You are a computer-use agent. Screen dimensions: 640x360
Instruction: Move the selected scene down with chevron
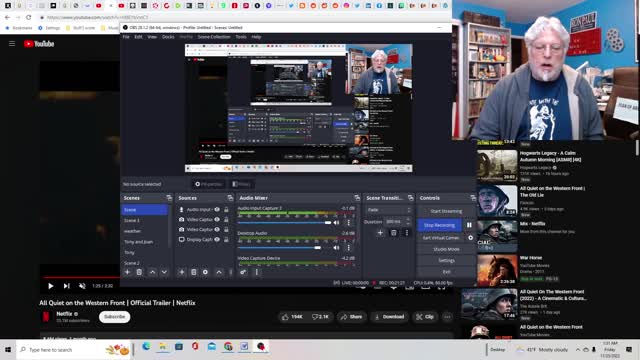164,272
